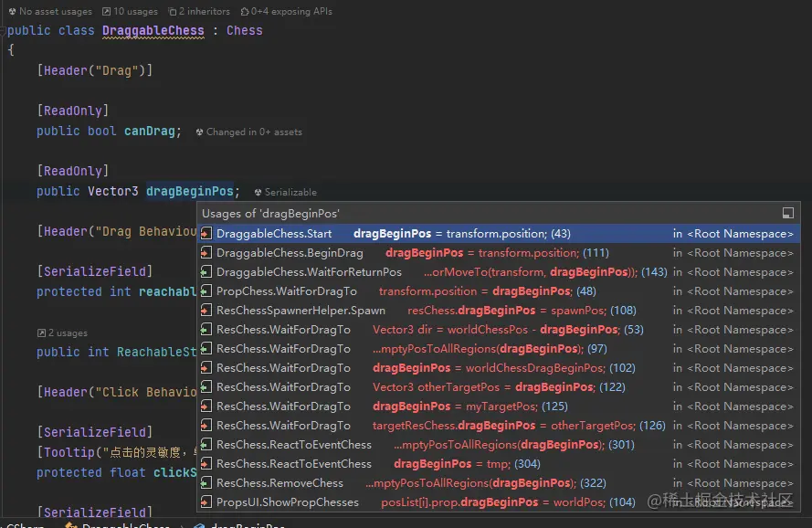The image size is (812, 528).
Task: Select ResChess.WaitForDragTo usage at line 125
Action: [x=498, y=407]
